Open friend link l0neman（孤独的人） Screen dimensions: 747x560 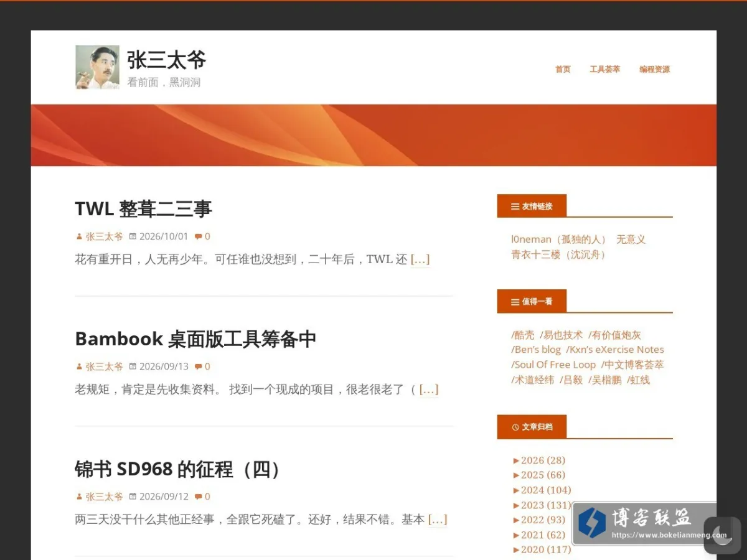[559, 240]
